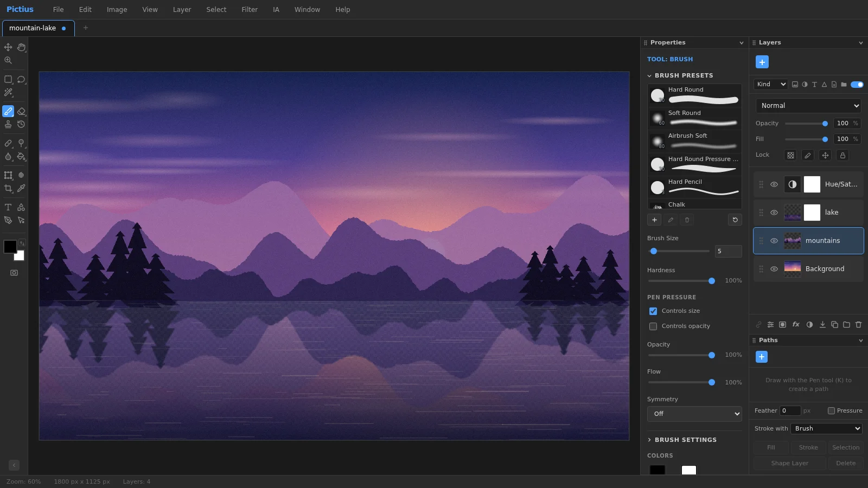Image resolution: width=868 pixels, height=488 pixels.
Task: Select the Text tool
Action: click(8, 207)
